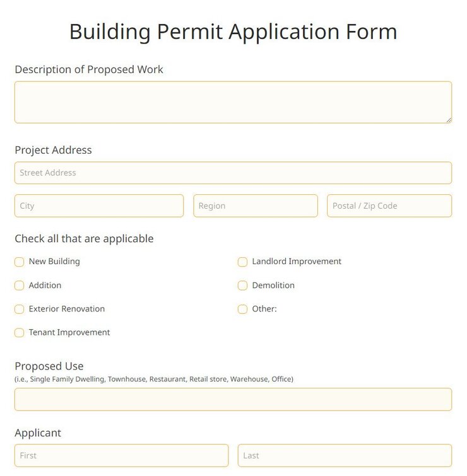Click the Postal / Zip Code field
The height and width of the screenshot is (476, 467).
389,206
